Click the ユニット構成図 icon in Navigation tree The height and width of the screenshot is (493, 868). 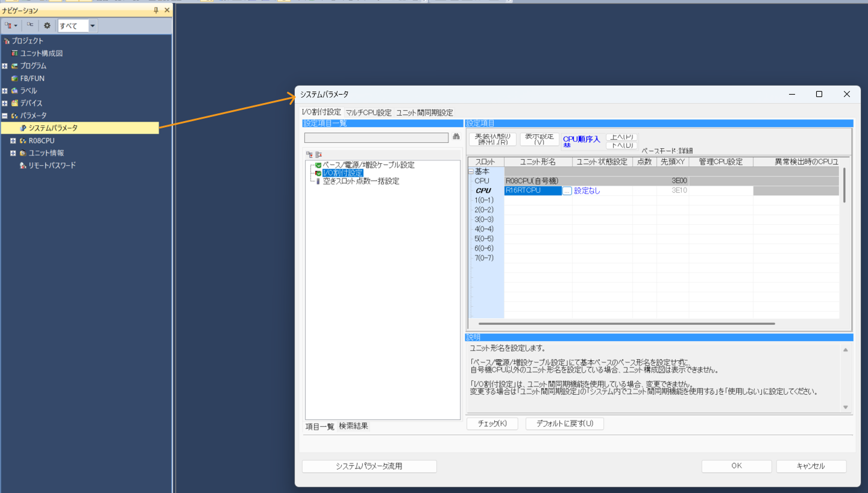click(x=15, y=54)
